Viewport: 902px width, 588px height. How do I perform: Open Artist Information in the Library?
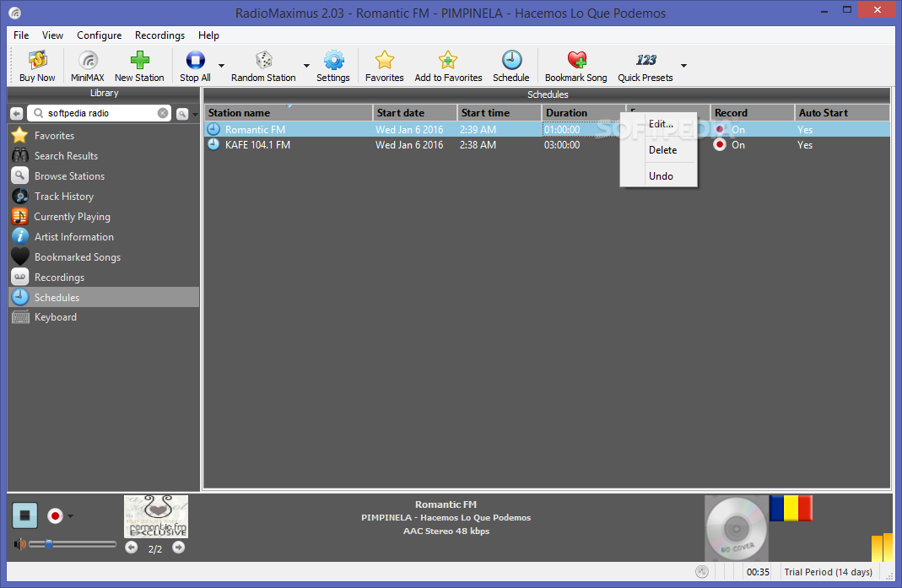[x=104, y=236]
